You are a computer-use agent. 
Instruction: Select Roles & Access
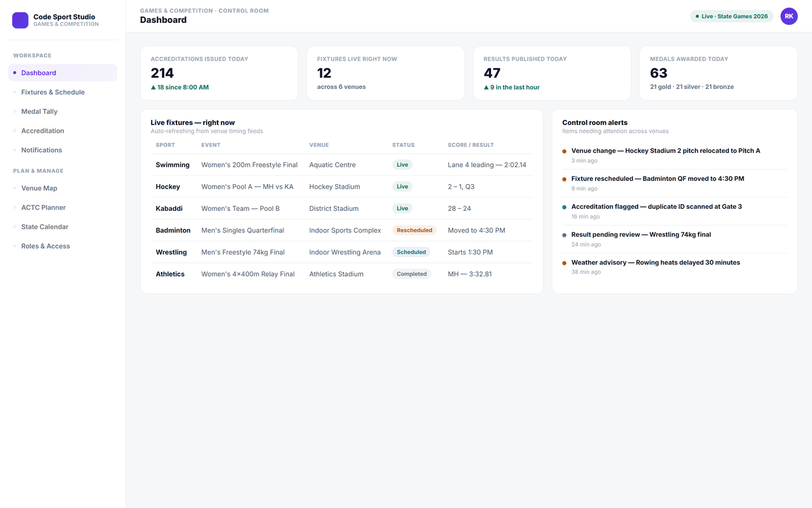click(63, 246)
